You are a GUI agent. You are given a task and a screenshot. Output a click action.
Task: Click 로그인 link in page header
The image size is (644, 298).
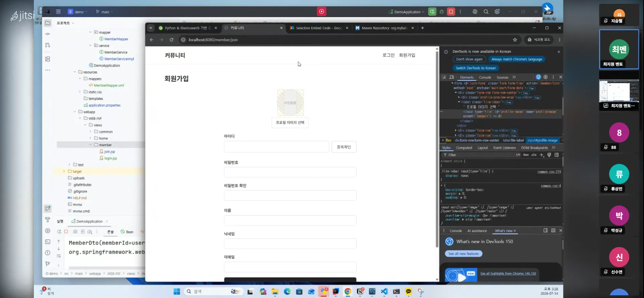pos(388,55)
